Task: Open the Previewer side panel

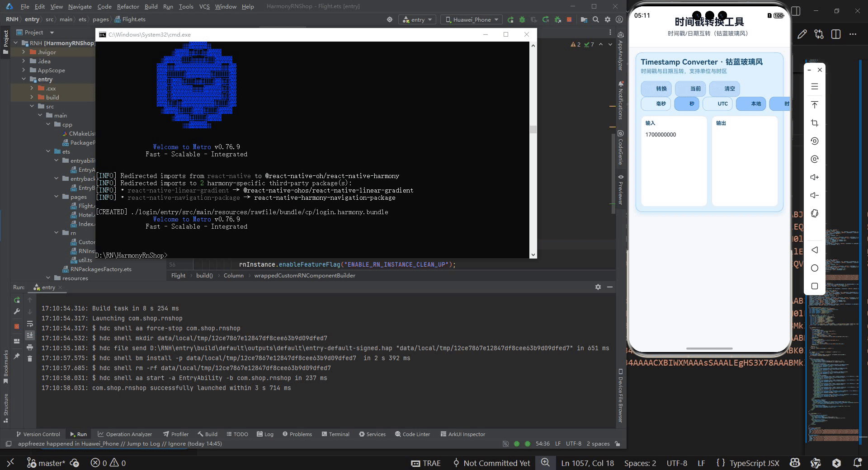Action: coord(621,189)
